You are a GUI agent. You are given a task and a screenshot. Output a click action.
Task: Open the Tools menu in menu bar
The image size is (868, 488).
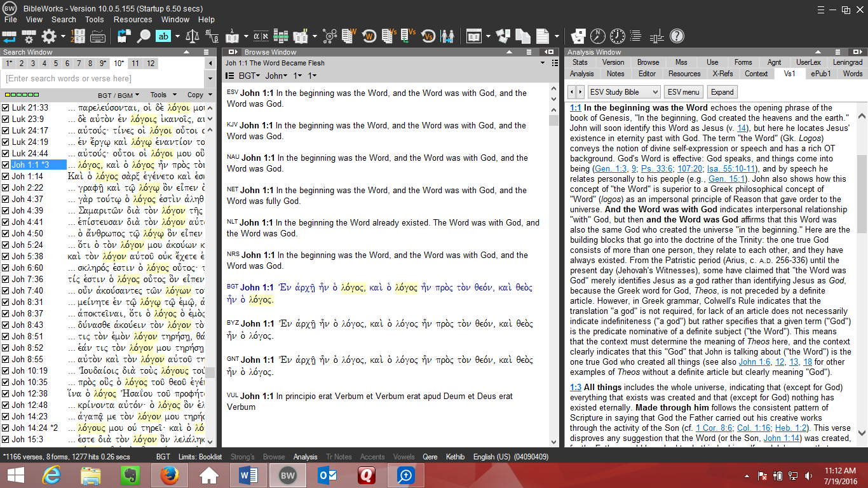(94, 20)
